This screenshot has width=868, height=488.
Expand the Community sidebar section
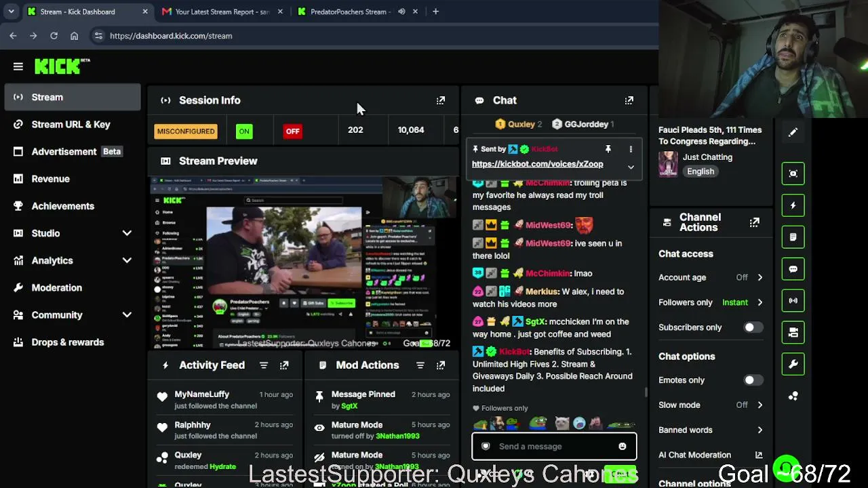pyautogui.click(x=127, y=314)
